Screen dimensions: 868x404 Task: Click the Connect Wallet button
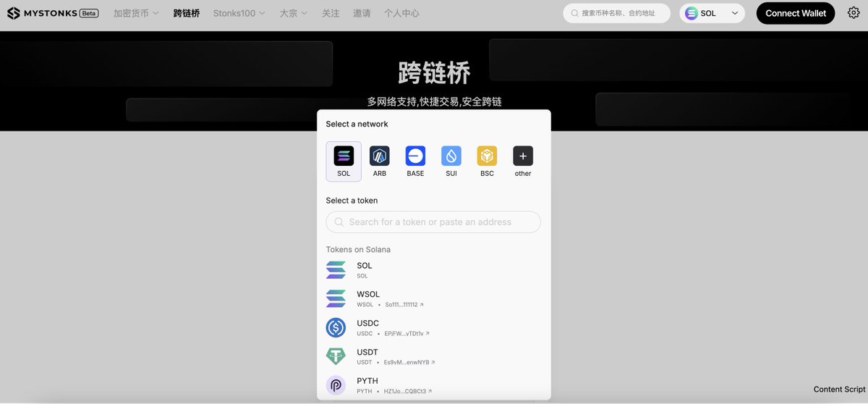click(796, 13)
